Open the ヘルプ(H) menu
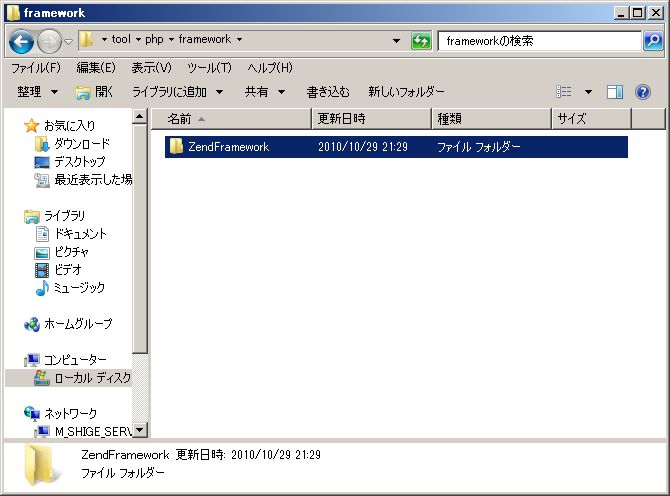This screenshot has width=670, height=496. pyautogui.click(x=270, y=68)
